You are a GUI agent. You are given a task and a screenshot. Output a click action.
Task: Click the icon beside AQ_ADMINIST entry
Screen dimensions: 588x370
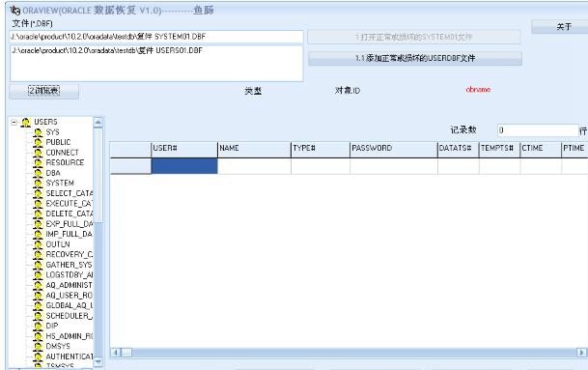[x=38, y=285]
